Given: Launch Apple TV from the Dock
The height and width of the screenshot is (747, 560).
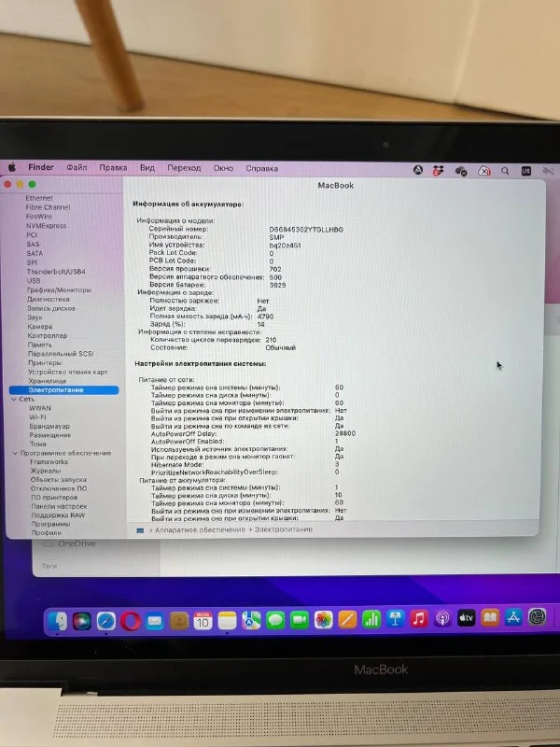Looking at the screenshot, I should click(466, 618).
